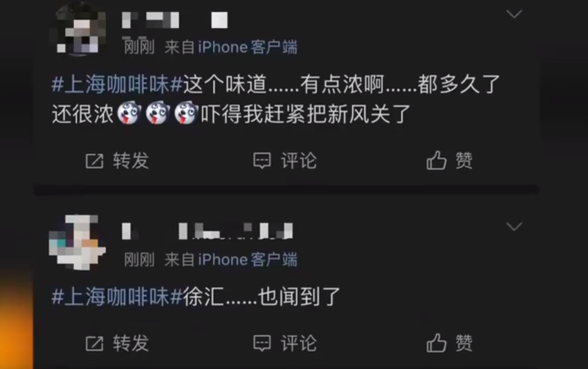Image resolution: width=588 pixels, height=369 pixels.
Task: Click the repost icon on the first post
Action: click(x=94, y=161)
